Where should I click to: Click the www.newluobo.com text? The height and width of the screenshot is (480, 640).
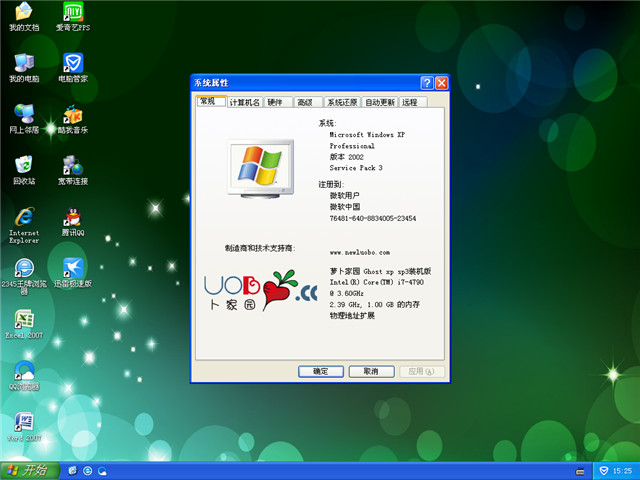tap(360, 252)
